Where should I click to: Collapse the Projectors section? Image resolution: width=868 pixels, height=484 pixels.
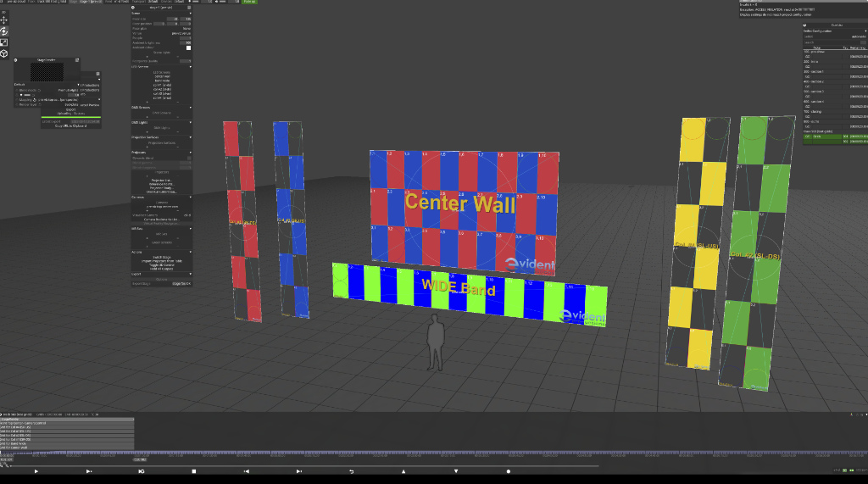click(191, 153)
